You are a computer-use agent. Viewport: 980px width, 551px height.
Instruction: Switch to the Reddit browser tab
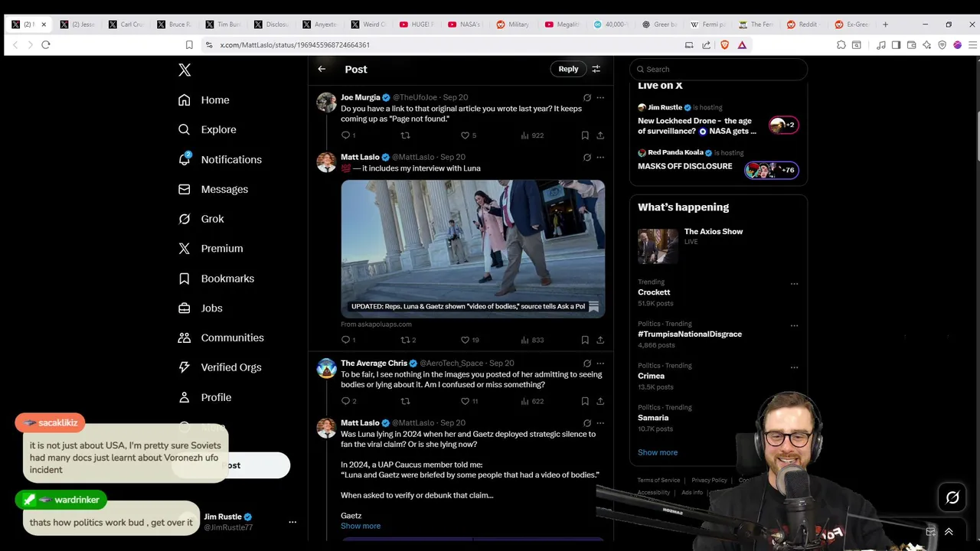point(802,24)
